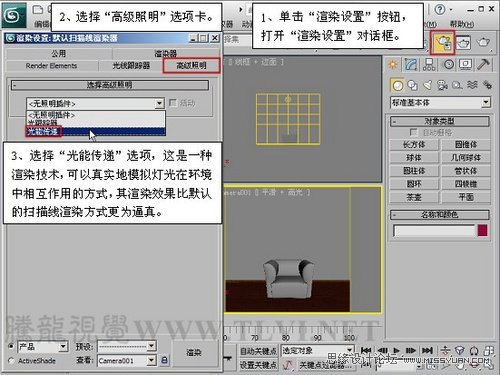
Task: Select the Lights category icon
Action: point(428,86)
